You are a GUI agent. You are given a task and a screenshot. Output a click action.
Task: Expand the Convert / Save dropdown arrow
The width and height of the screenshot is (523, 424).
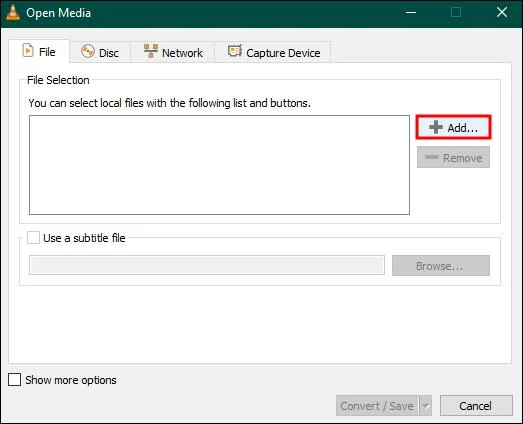pyautogui.click(x=426, y=406)
